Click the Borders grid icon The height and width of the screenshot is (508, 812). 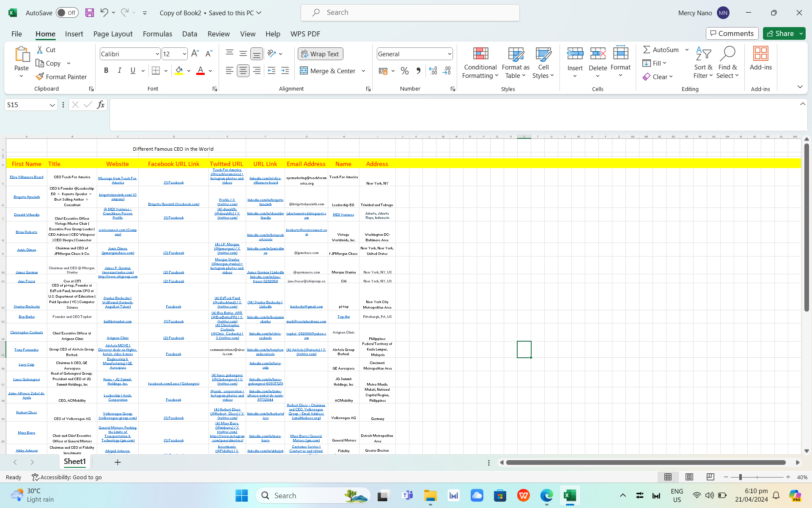[x=156, y=71]
